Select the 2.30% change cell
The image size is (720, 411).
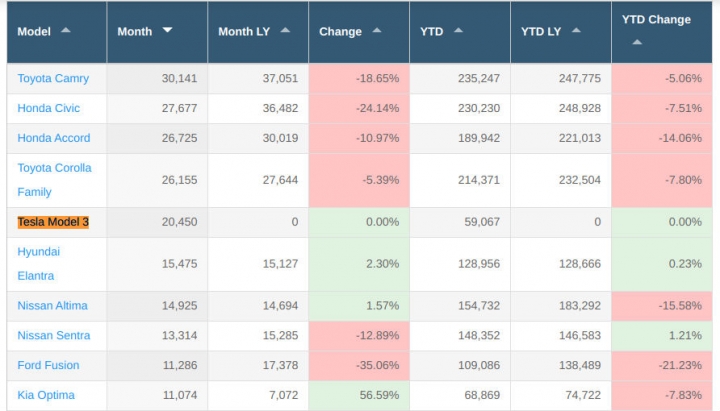pos(359,264)
